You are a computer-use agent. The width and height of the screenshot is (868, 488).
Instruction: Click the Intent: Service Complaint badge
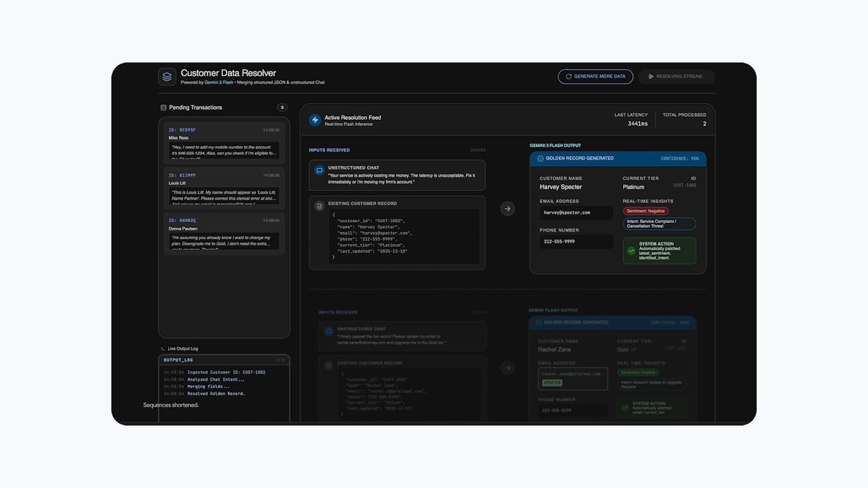[x=659, y=224]
